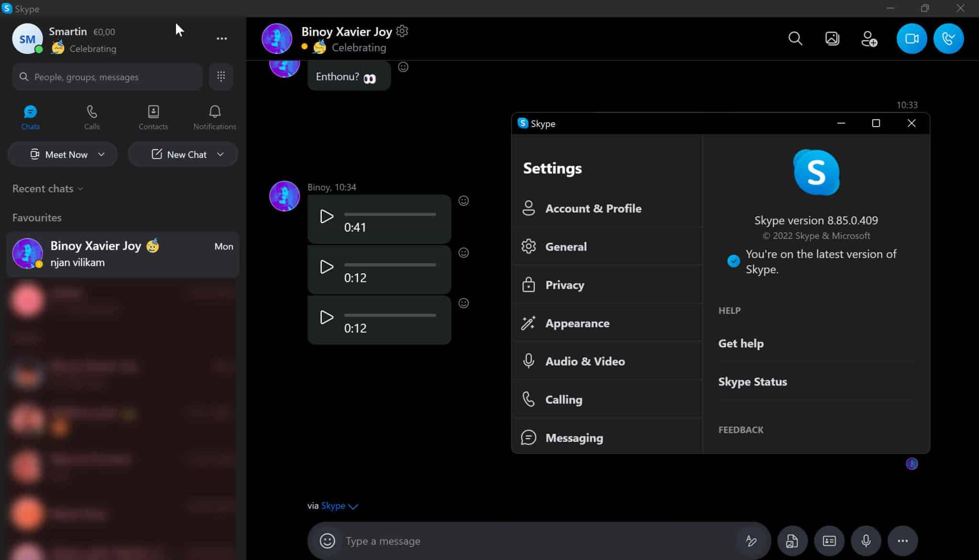979x560 pixels.
Task: Click Smartin's Celebrating status
Action: point(84,48)
